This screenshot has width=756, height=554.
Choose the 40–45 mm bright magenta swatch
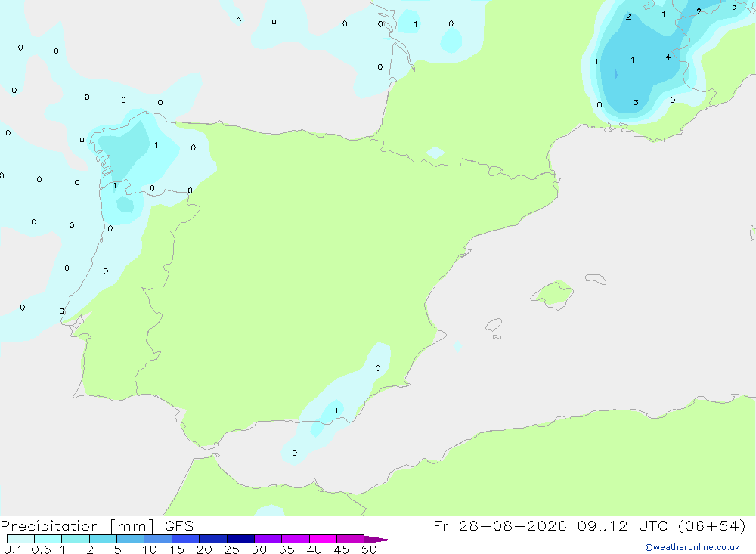point(323,539)
